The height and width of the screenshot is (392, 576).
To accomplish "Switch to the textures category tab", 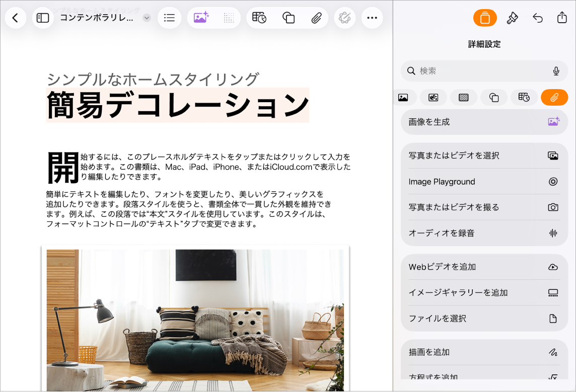I will (464, 97).
